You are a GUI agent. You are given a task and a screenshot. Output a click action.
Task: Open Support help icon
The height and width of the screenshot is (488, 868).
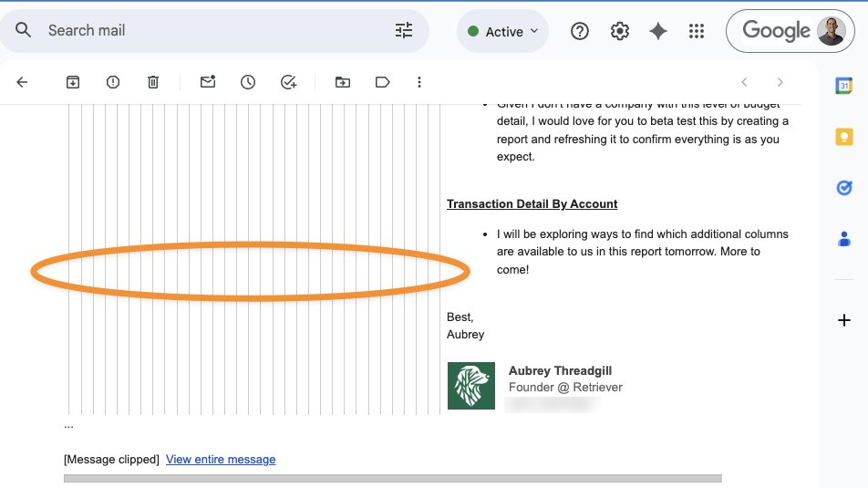580,31
